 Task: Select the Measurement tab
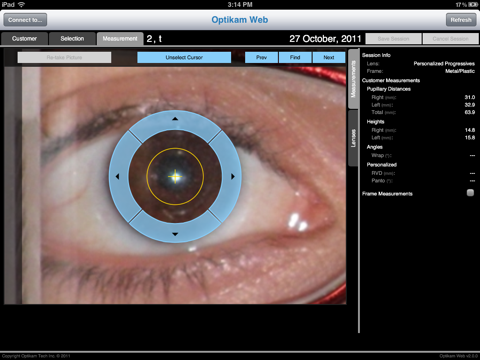120,39
